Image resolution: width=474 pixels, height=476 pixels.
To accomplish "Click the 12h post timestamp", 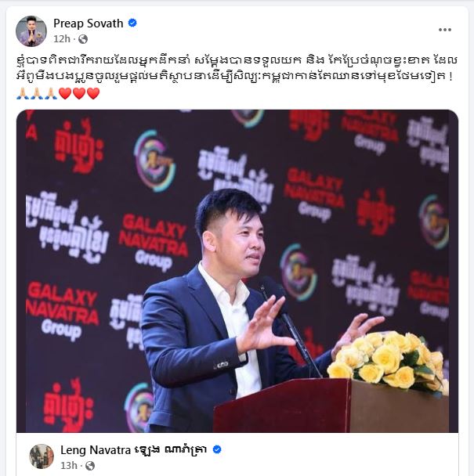I will tap(62, 39).
